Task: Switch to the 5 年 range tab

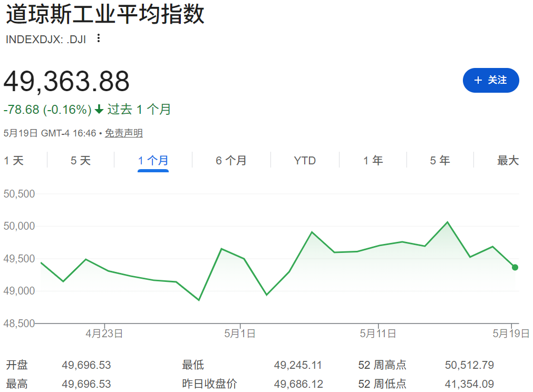Action: click(440, 160)
